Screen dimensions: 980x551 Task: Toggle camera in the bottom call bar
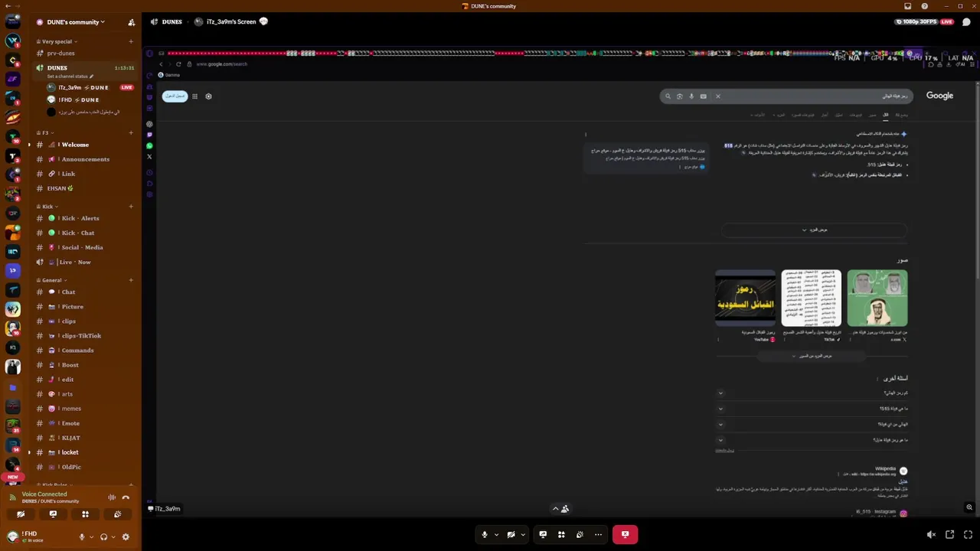pos(511,534)
